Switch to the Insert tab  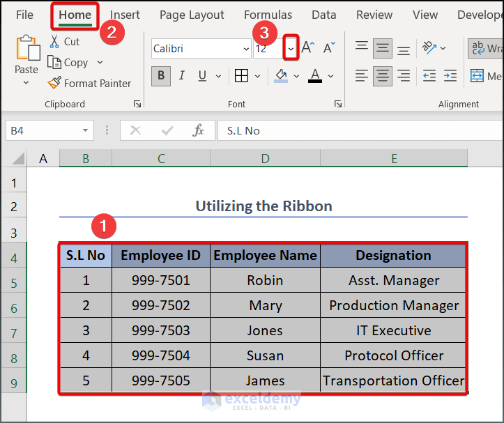[x=125, y=15]
